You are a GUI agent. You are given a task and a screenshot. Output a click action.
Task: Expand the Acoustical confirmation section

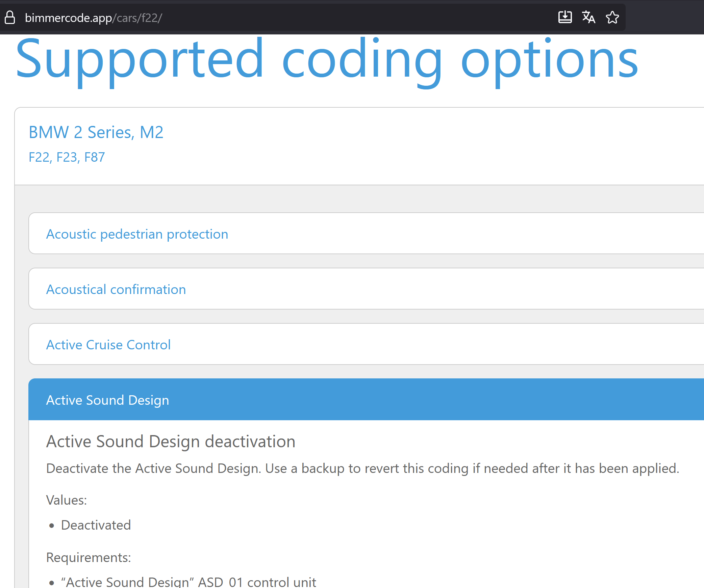coord(366,289)
